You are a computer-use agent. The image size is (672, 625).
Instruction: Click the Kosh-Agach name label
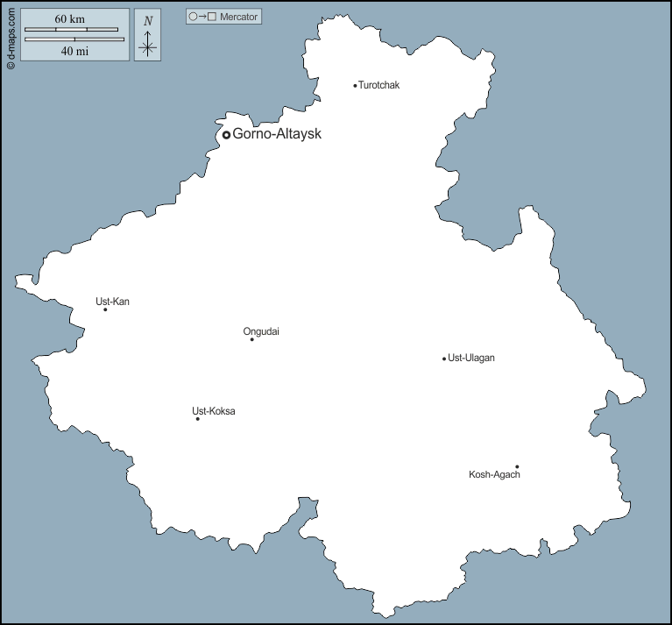(494, 475)
